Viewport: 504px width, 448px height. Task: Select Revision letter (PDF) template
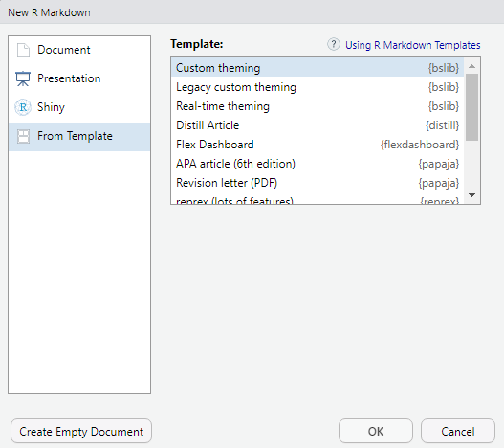[x=318, y=183]
